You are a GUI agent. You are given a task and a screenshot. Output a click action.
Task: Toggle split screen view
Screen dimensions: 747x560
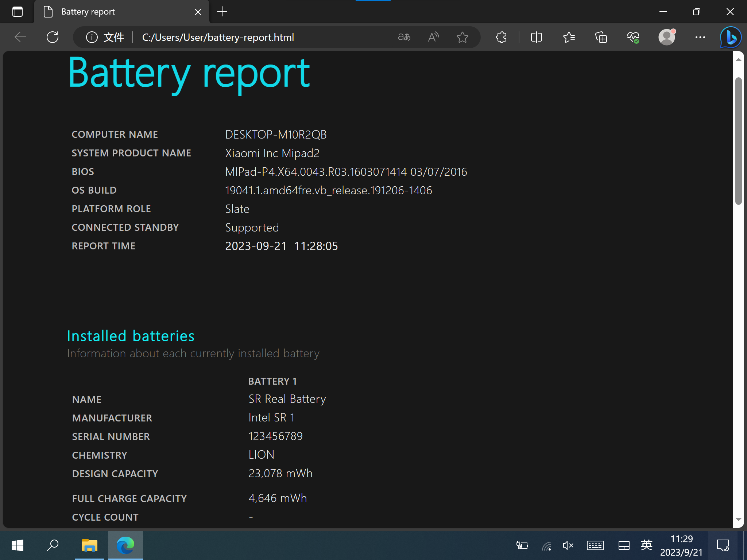tap(536, 37)
